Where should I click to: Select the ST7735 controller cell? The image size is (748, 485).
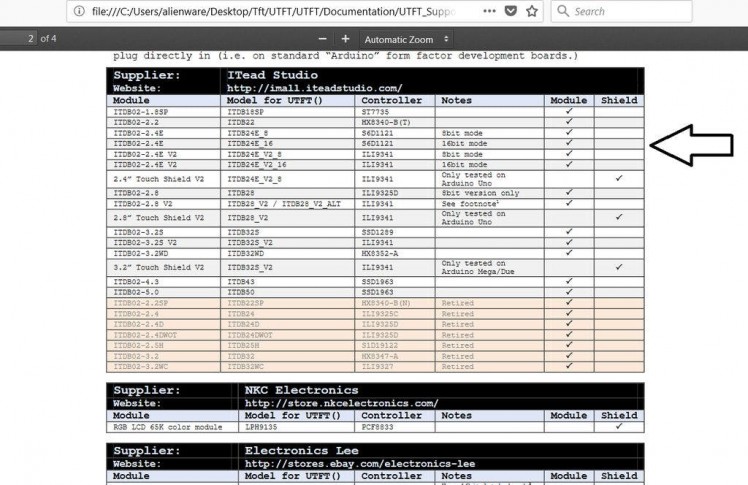(x=395, y=112)
